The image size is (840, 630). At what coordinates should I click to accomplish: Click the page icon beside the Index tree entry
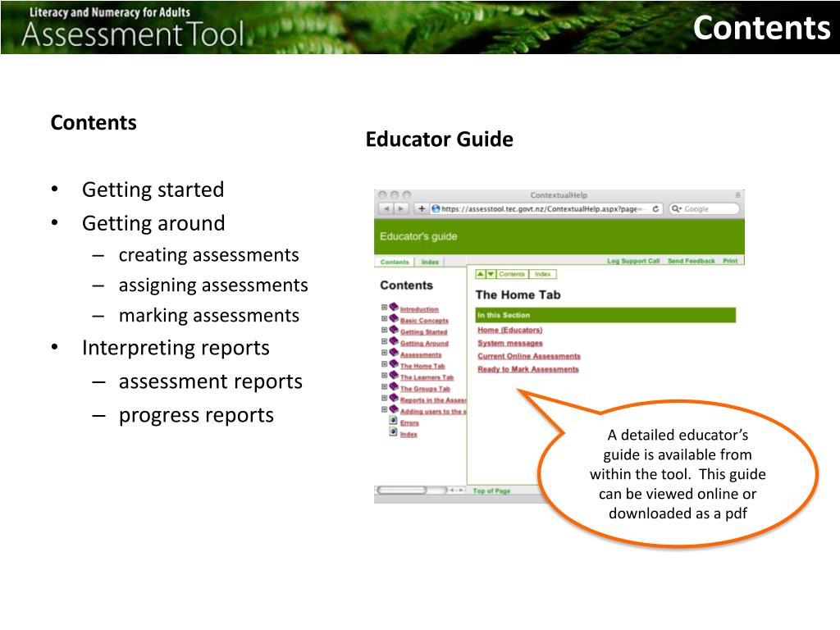coord(393,432)
